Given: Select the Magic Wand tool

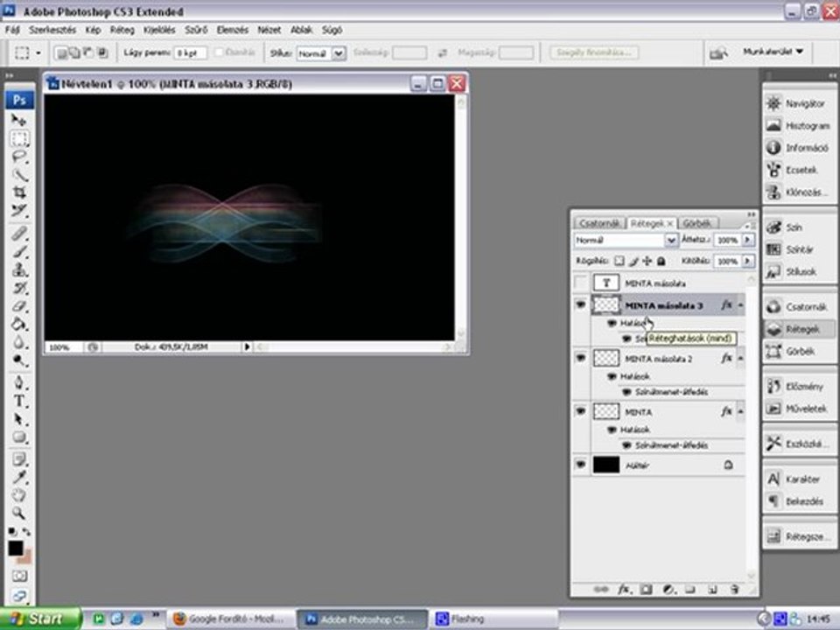Looking at the screenshot, I should coord(19,175).
